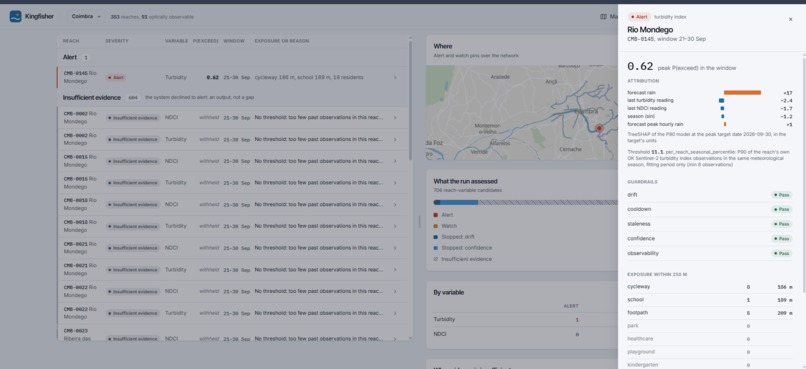Click the 0.62 P(exceed) value in alert row
Image resolution: width=806 pixels, height=369 pixels.
pyautogui.click(x=212, y=78)
